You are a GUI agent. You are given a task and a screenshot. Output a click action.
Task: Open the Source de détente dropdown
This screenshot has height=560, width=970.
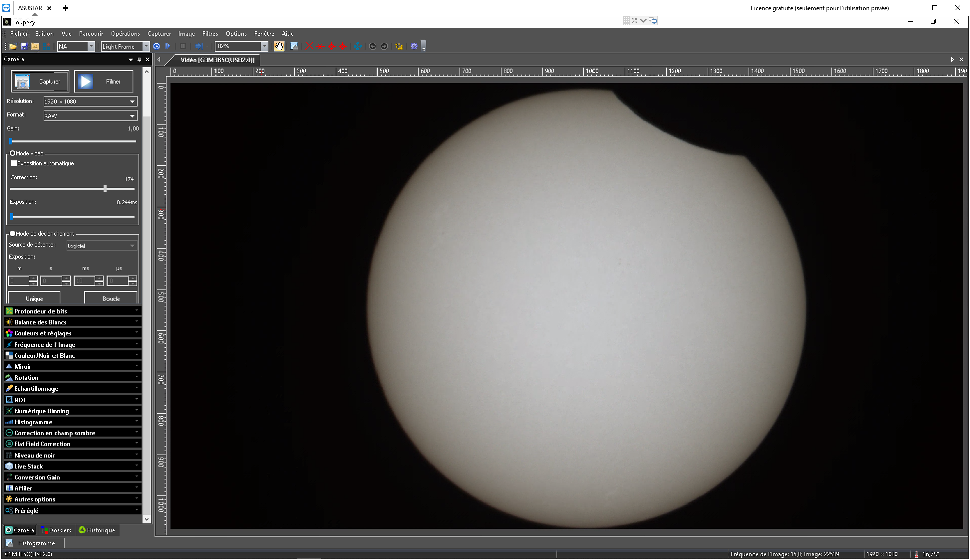click(x=101, y=246)
